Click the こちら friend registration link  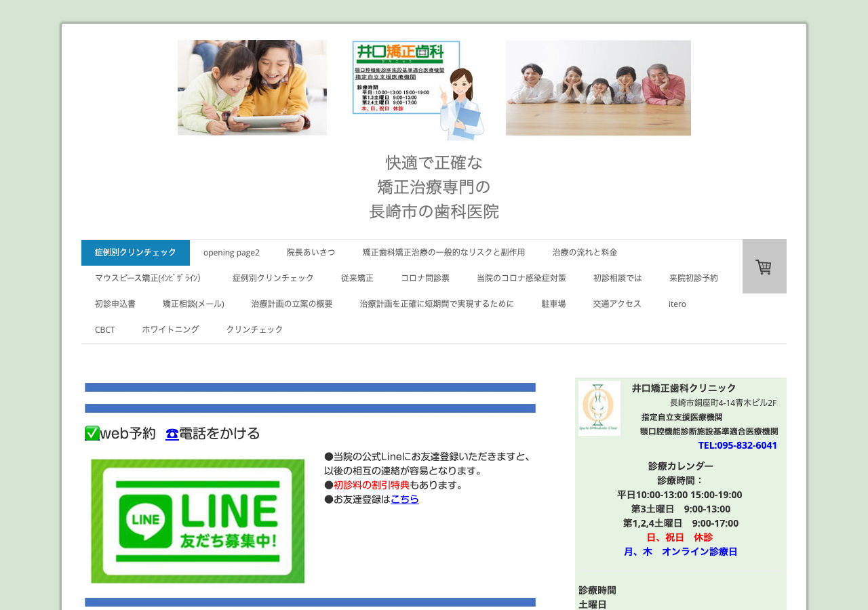click(x=405, y=499)
